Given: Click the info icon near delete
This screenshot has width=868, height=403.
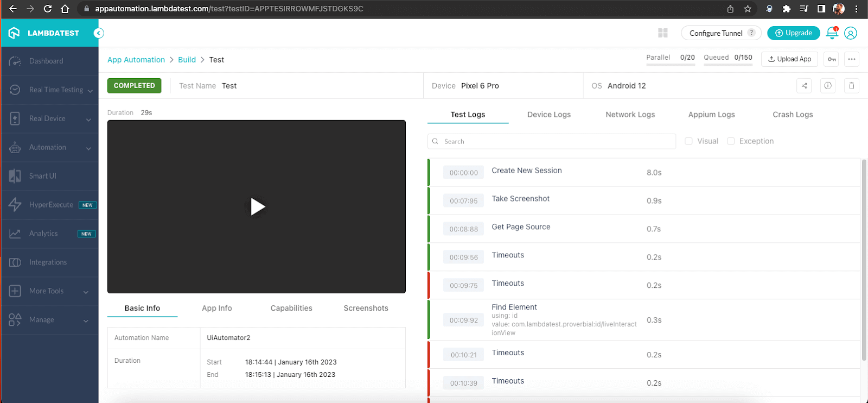Looking at the screenshot, I should 828,86.
